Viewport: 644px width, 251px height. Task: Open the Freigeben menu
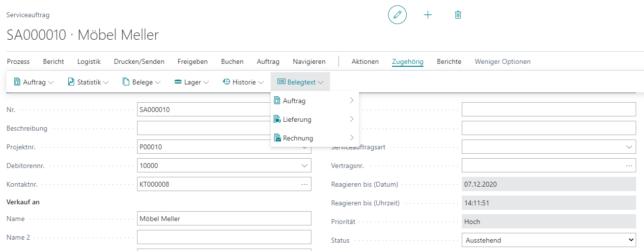pyautogui.click(x=193, y=61)
